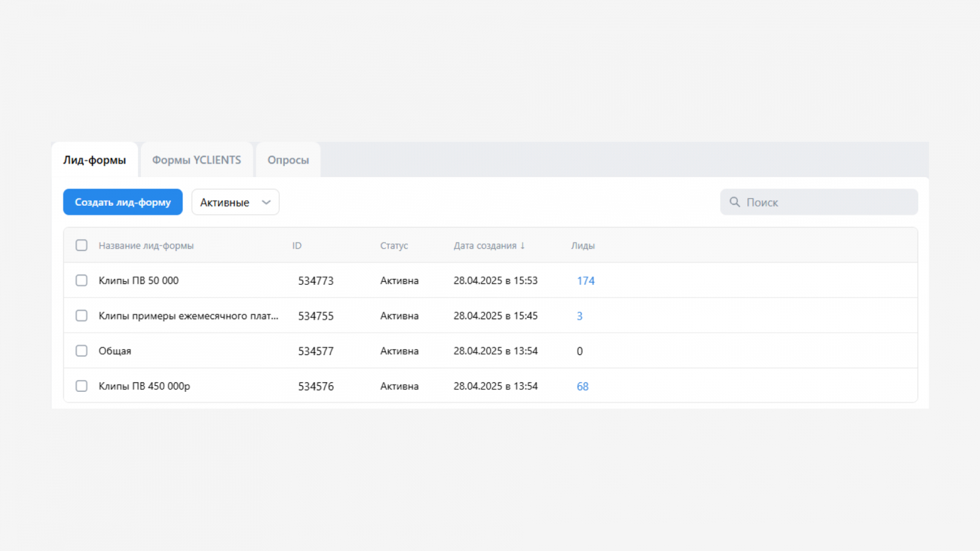
Task: Click the sort arrow next to Дата создания
Action: (522, 246)
